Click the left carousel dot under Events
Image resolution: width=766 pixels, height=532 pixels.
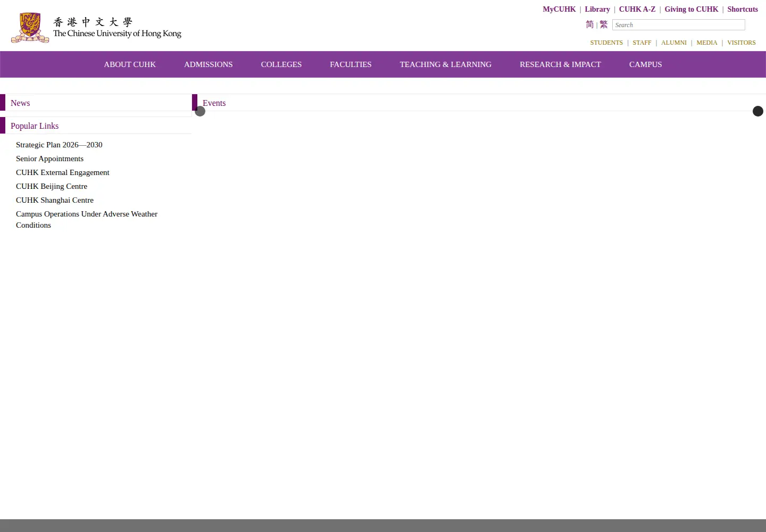coord(200,111)
